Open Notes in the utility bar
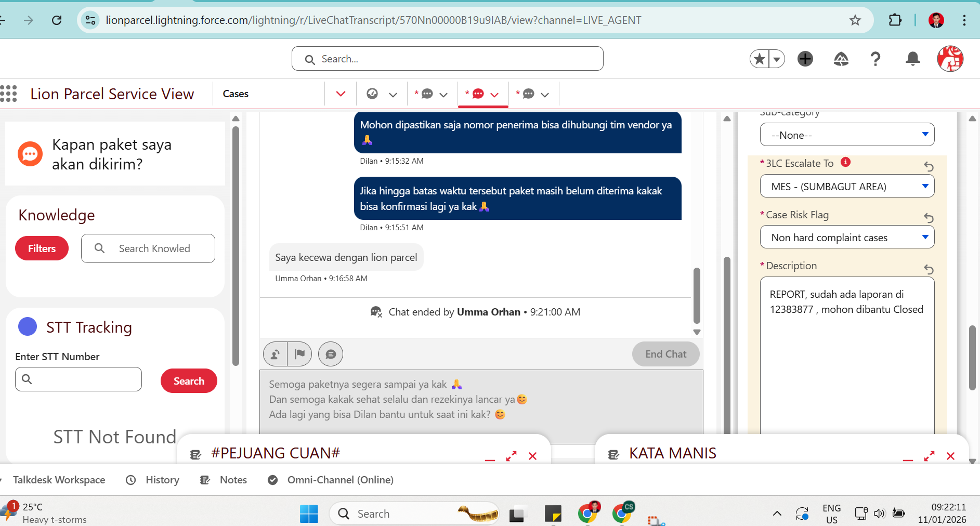This screenshot has width=980, height=526. coord(224,480)
